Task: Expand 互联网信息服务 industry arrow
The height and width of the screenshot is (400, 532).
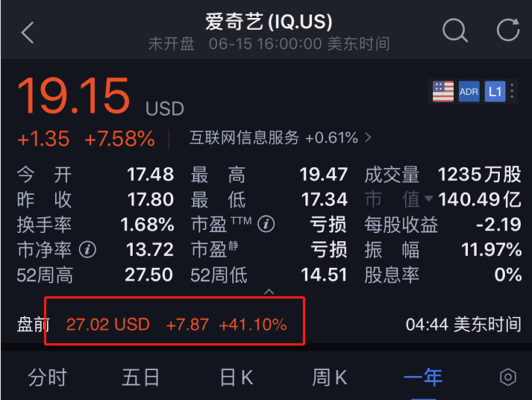Action: coord(367,138)
